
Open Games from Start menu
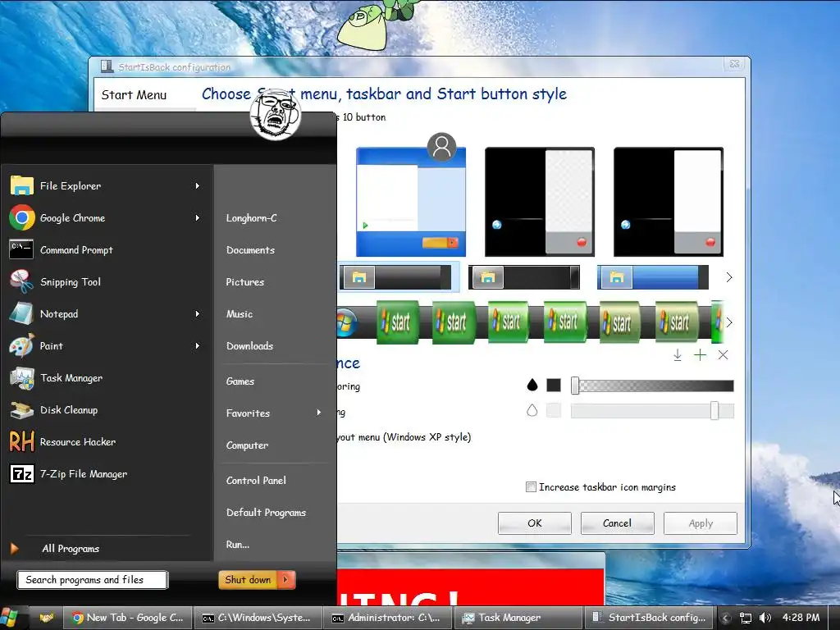point(240,381)
